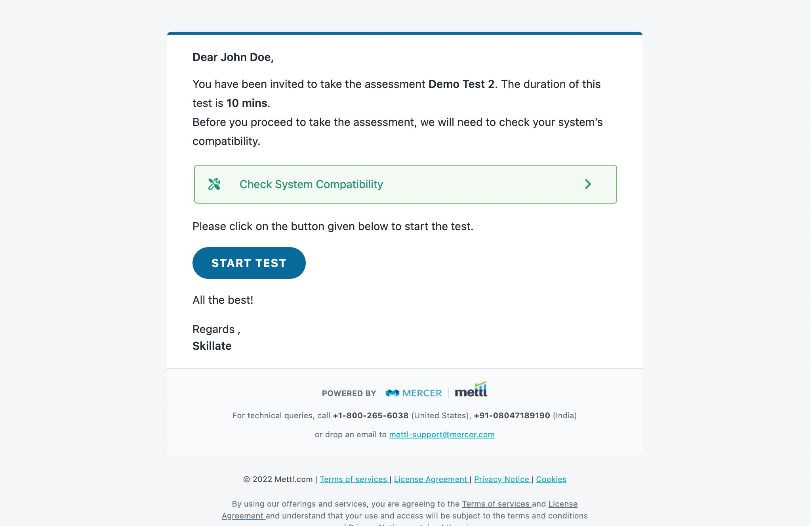Click the Privacy Notice link
This screenshot has width=812, height=526.
(x=501, y=479)
